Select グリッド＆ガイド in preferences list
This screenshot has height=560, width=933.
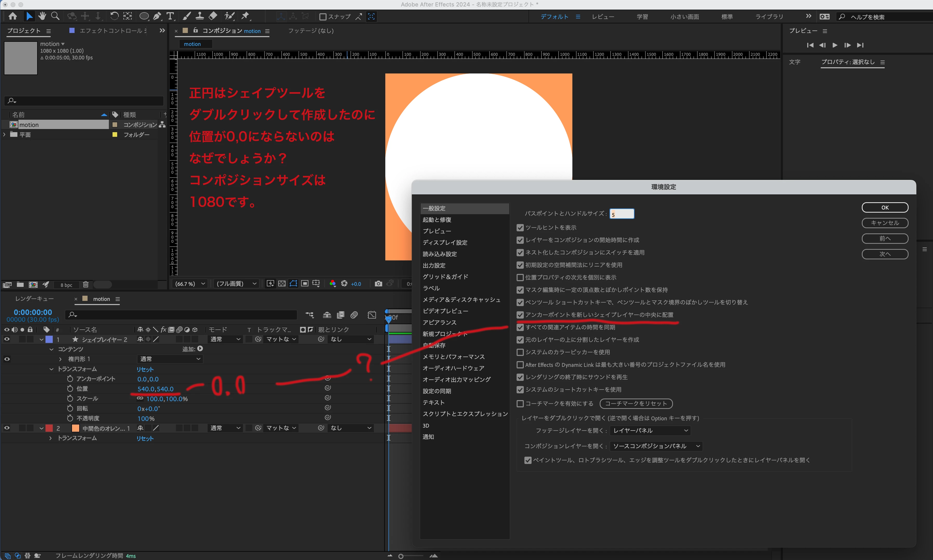[x=446, y=276]
